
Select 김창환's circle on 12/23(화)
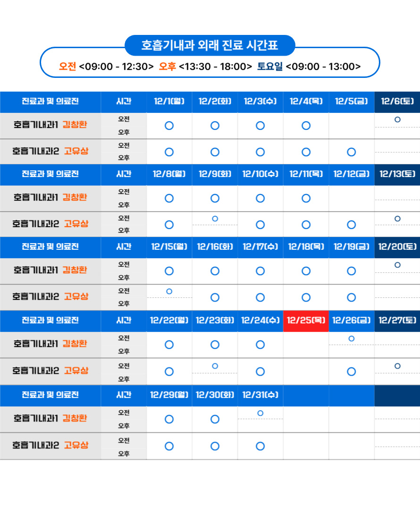point(215,345)
